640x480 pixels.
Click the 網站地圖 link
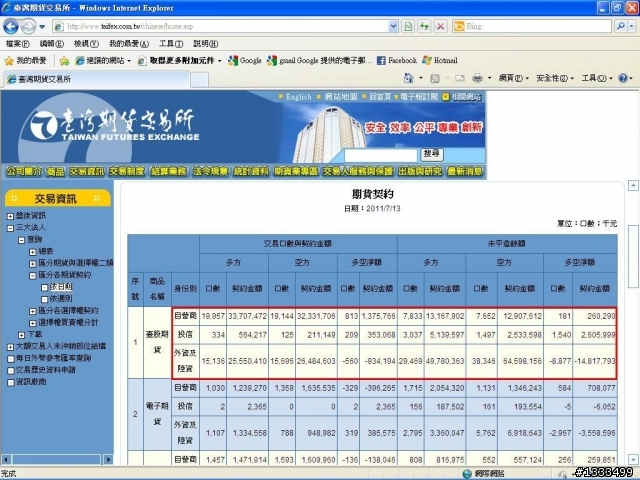(341, 97)
